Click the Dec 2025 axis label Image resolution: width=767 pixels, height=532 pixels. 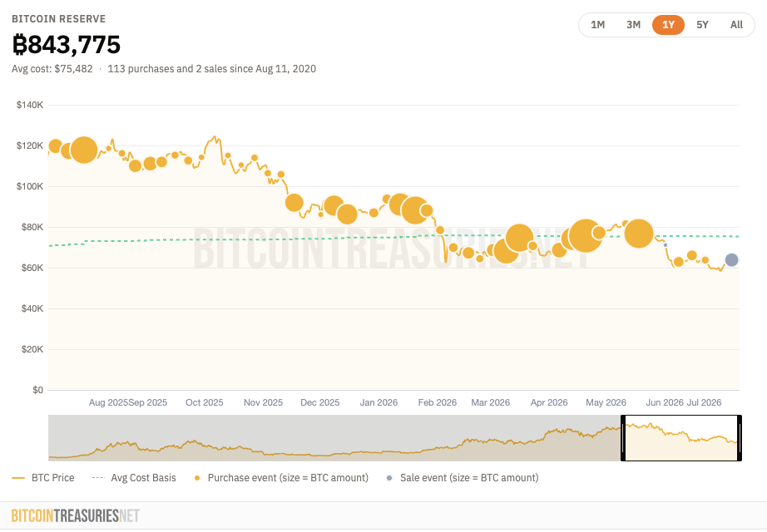(x=320, y=402)
